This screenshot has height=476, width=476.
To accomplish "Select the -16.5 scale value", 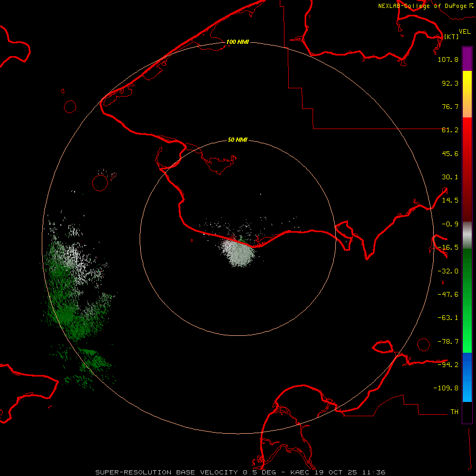I will coord(448,248).
